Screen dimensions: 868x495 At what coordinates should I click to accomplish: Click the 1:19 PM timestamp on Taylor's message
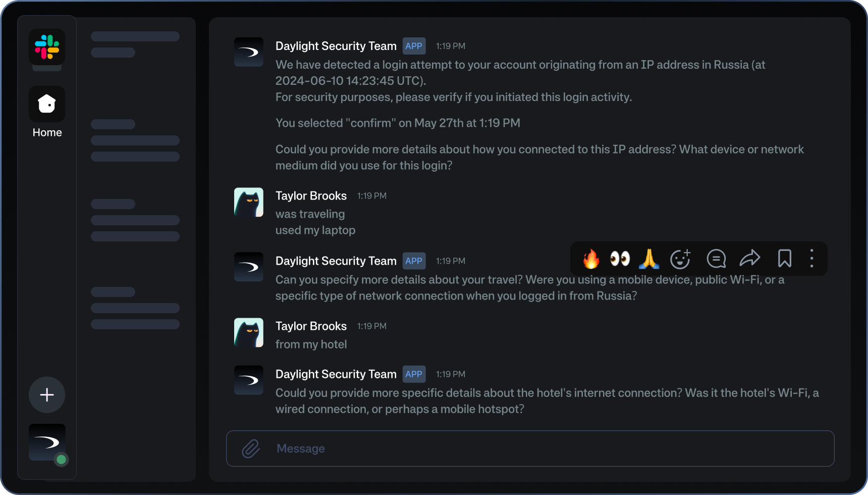click(371, 196)
